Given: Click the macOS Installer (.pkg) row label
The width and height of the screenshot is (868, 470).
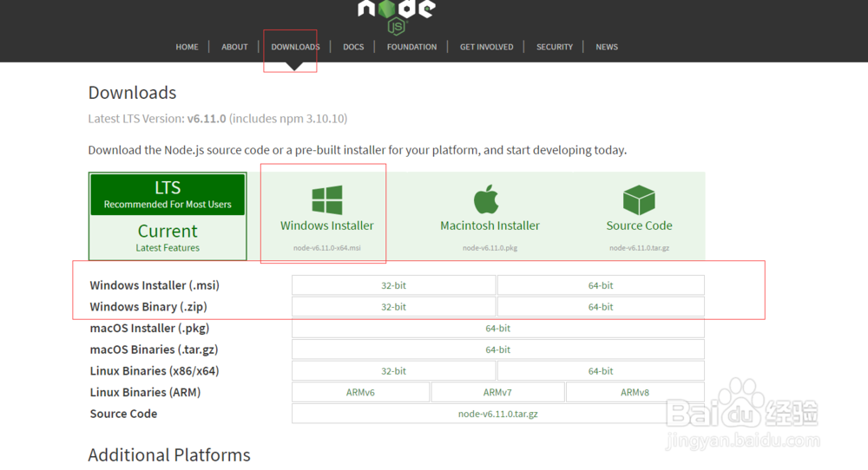Looking at the screenshot, I should [x=149, y=329].
